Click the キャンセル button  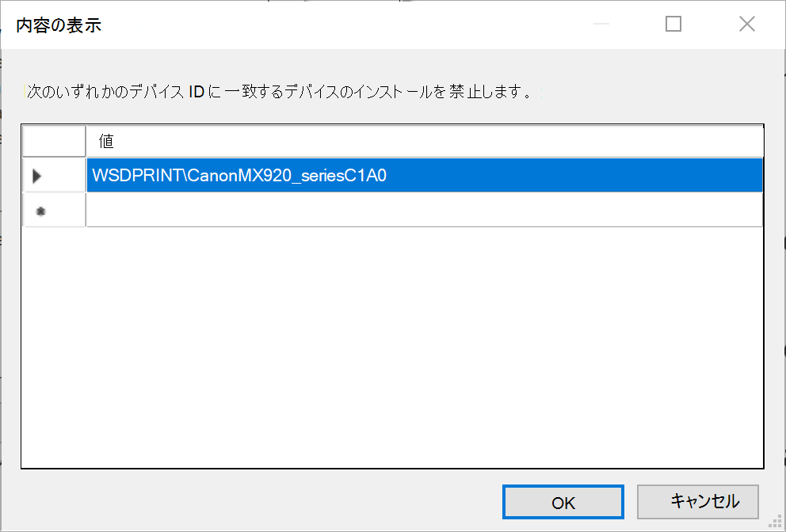[x=698, y=502]
